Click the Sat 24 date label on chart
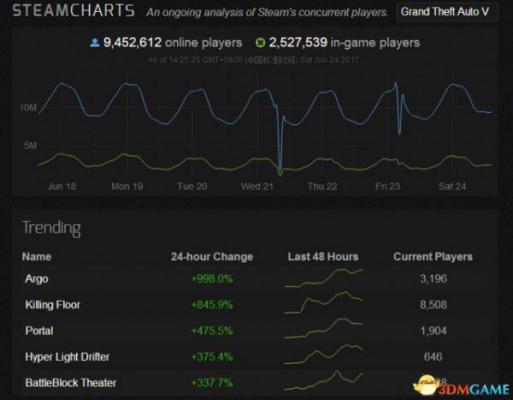Image resolution: width=513 pixels, height=400 pixels. tap(452, 186)
